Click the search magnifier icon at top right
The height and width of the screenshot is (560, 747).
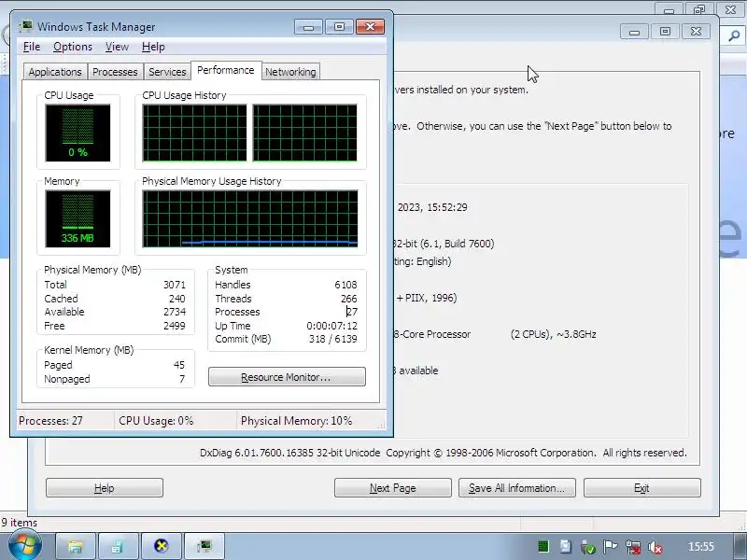tap(734, 35)
